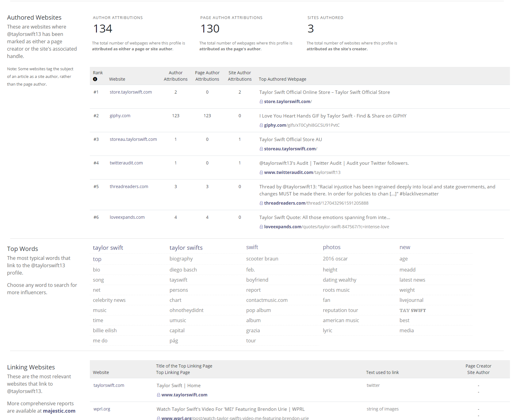Search top word 'grazia'
The image size is (513, 420).
(x=253, y=330)
